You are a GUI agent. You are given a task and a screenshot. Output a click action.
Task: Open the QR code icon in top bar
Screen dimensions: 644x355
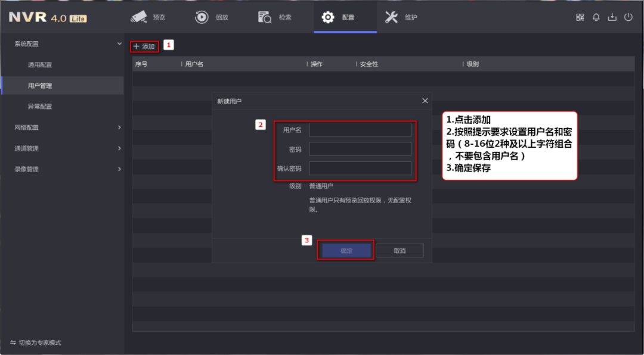coord(579,17)
